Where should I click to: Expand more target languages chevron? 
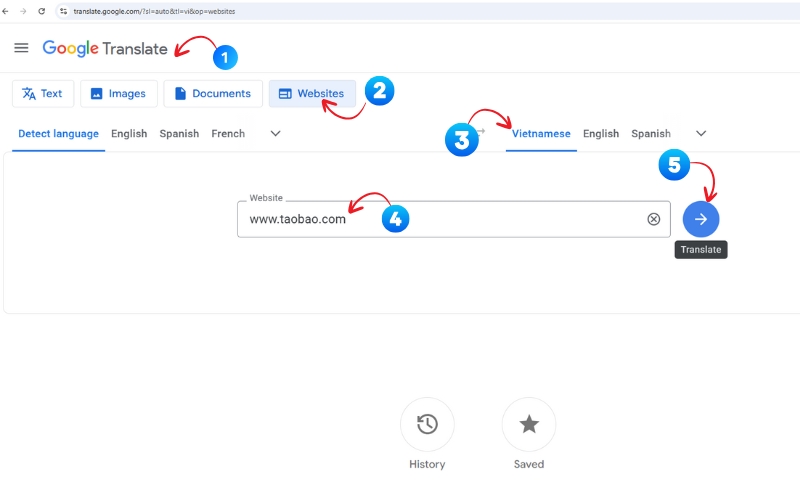701,134
